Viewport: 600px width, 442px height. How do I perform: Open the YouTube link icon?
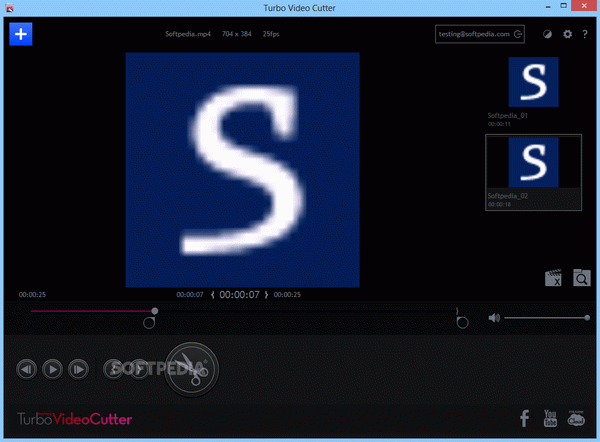point(550,418)
